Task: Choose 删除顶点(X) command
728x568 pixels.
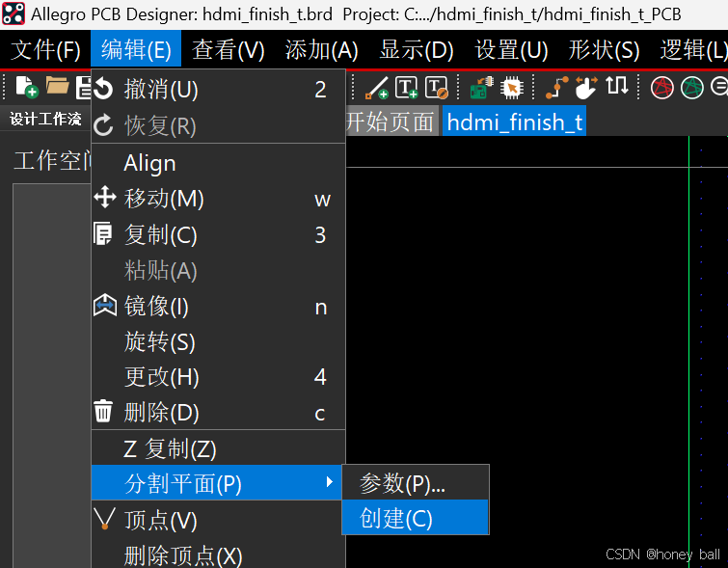Action: (x=218, y=554)
